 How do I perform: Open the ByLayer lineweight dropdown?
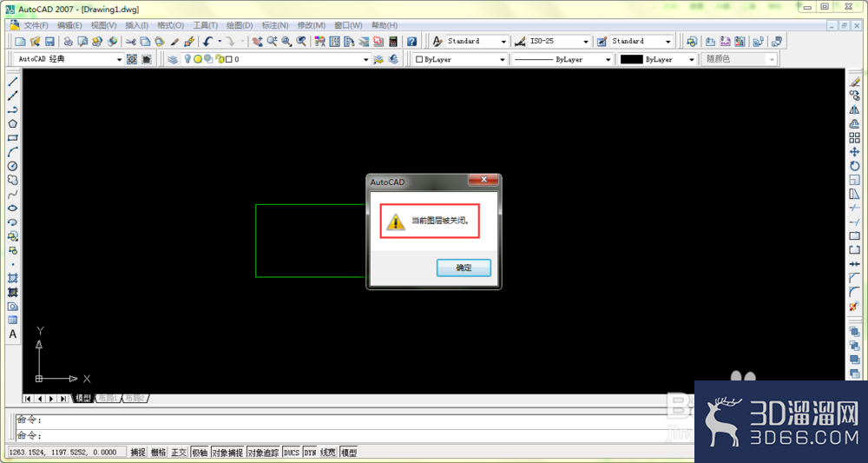(692, 59)
